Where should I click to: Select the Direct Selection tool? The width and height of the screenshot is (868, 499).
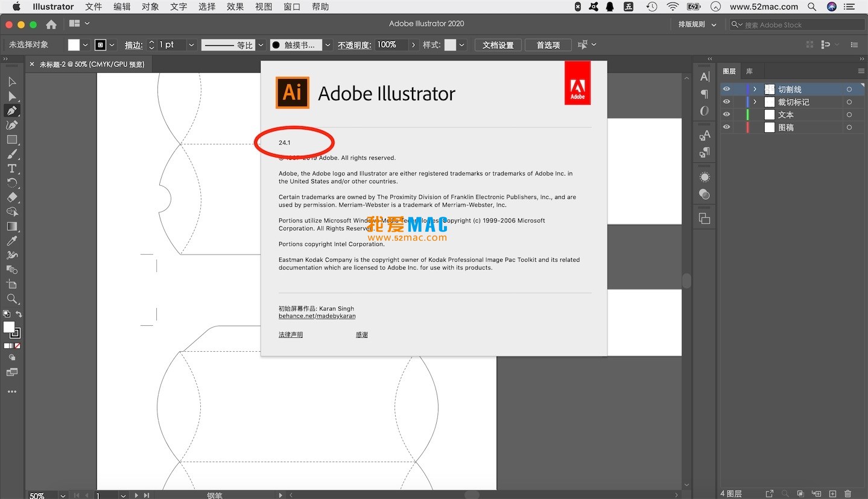coord(11,96)
